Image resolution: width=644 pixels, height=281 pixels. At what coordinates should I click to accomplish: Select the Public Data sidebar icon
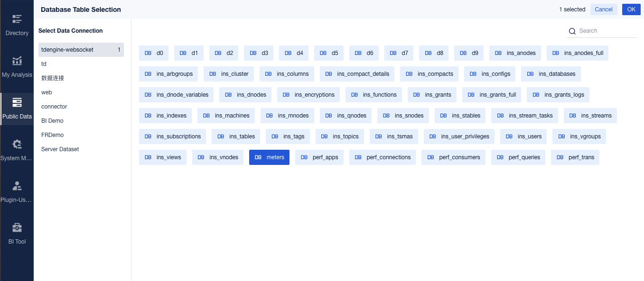pos(17,102)
